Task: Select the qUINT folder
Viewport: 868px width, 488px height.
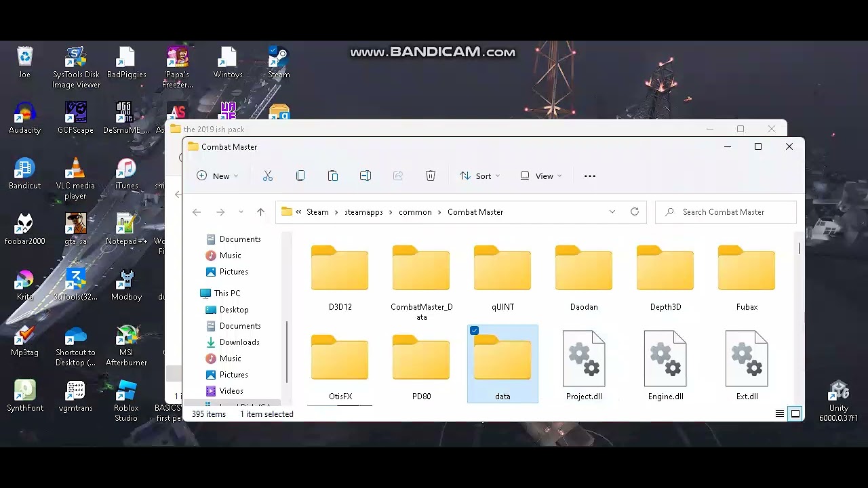Action: pyautogui.click(x=502, y=278)
